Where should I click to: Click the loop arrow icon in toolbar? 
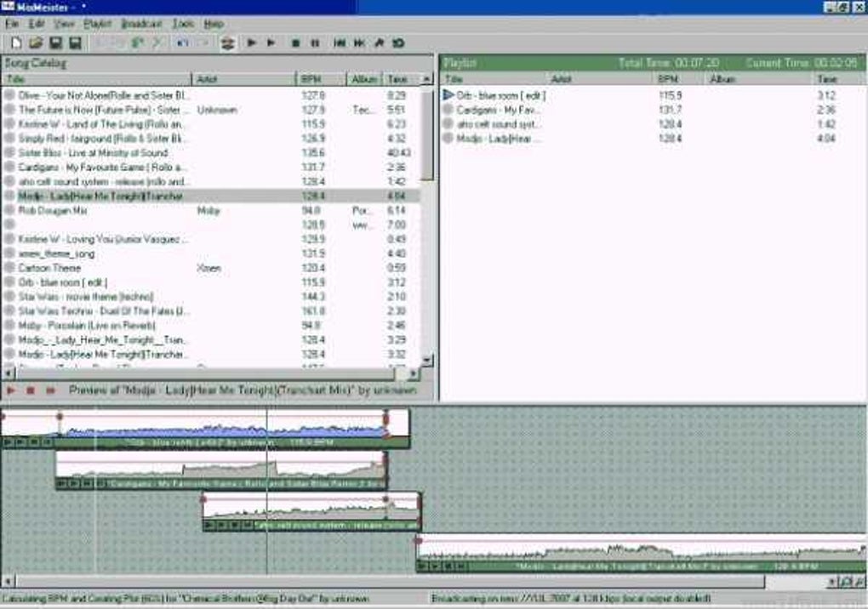point(398,43)
